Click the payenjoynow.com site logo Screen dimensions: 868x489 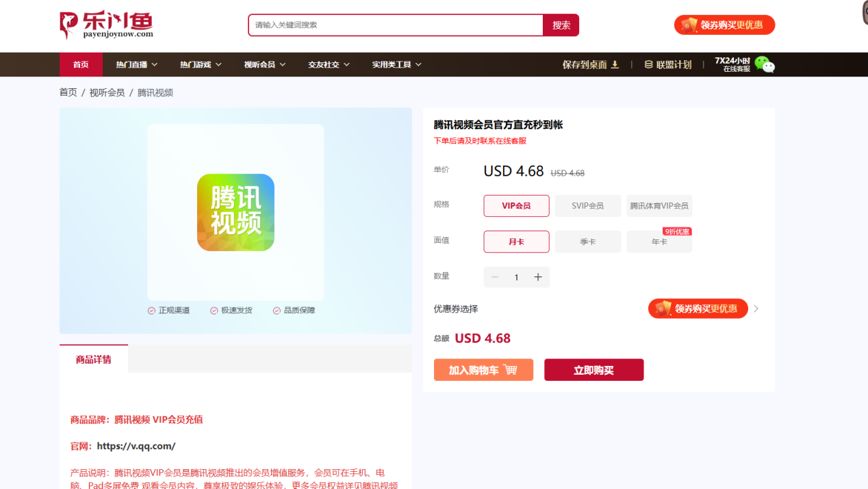click(x=106, y=25)
